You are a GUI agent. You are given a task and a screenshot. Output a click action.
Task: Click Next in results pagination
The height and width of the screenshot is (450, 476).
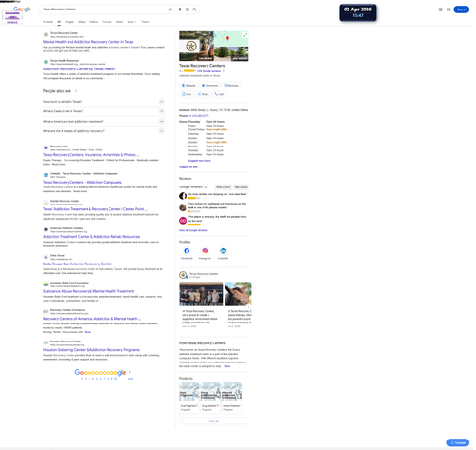click(130, 379)
